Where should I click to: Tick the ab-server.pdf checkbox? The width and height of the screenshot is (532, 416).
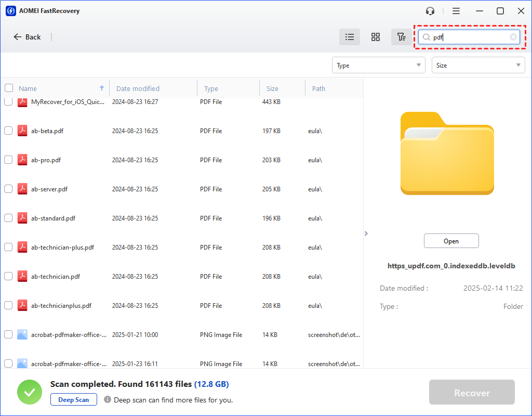click(x=8, y=189)
